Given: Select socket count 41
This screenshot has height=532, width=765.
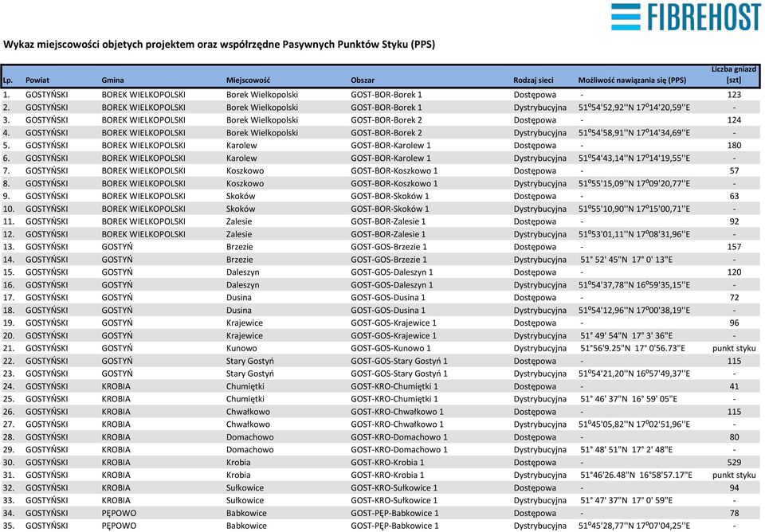Looking at the screenshot, I should pos(734,386).
